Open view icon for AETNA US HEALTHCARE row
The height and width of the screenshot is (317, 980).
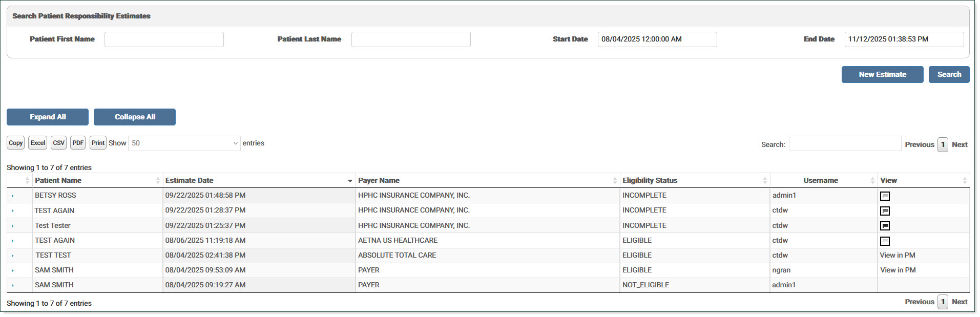[885, 241]
